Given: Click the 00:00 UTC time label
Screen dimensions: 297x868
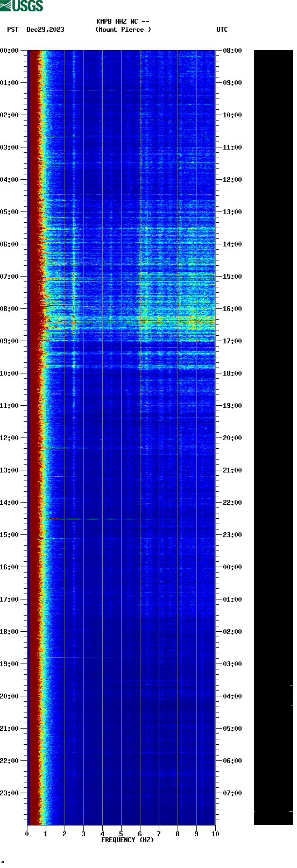Looking at the screenshot, I should (232, 567).
